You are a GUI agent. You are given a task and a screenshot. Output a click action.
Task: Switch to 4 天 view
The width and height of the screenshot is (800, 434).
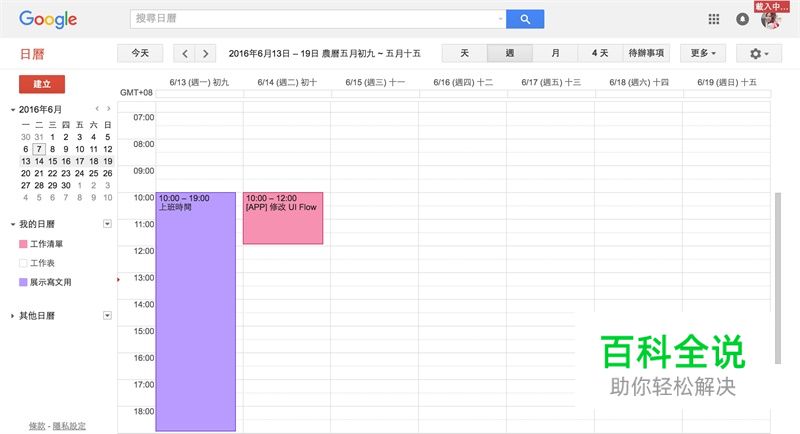tap(600, 54)
